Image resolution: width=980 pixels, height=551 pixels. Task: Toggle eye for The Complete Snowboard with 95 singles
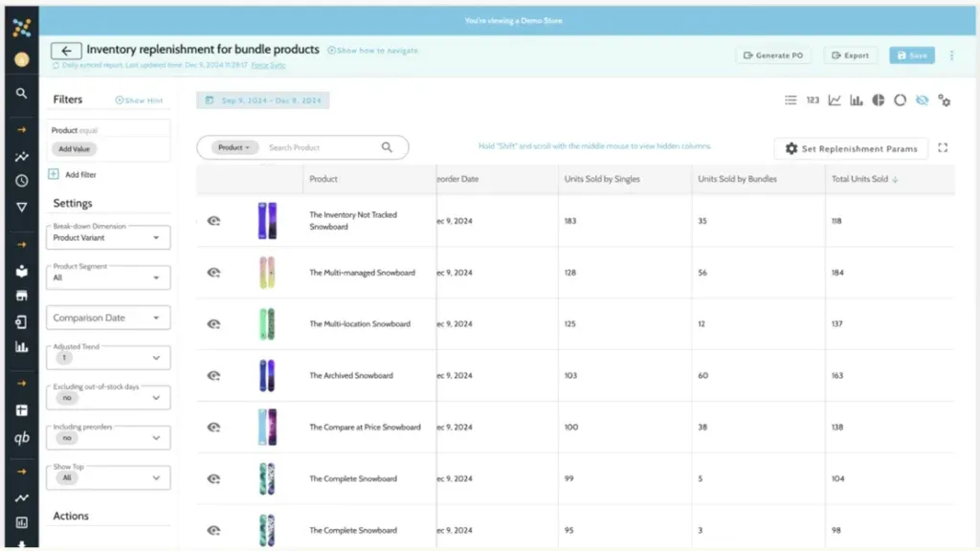coord(213,530)
